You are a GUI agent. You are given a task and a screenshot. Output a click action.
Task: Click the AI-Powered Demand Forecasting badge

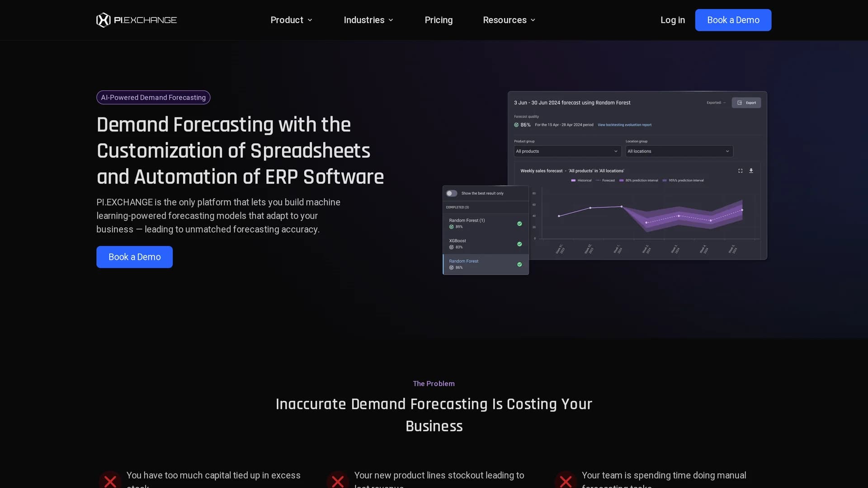(153, 97)
